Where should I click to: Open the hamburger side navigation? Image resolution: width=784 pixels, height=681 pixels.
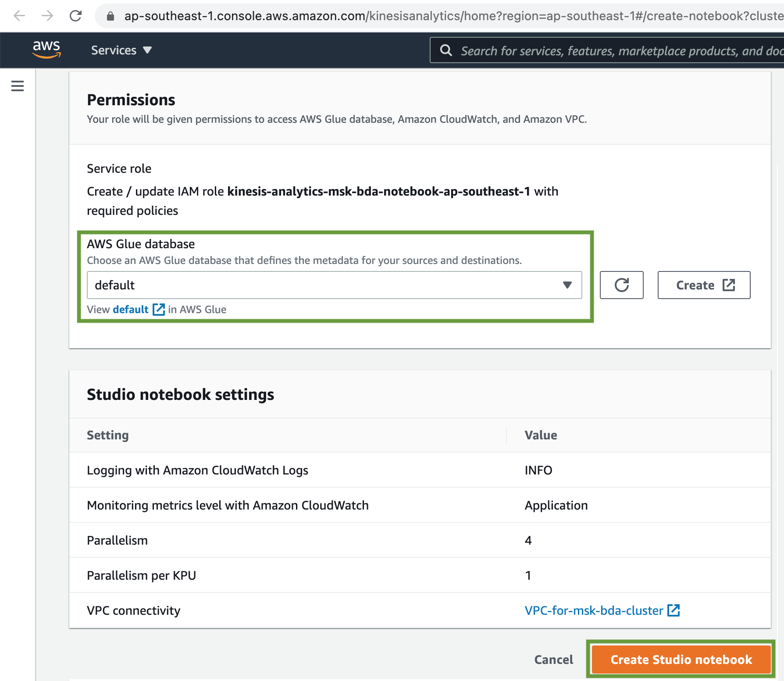tap(18, 86)
